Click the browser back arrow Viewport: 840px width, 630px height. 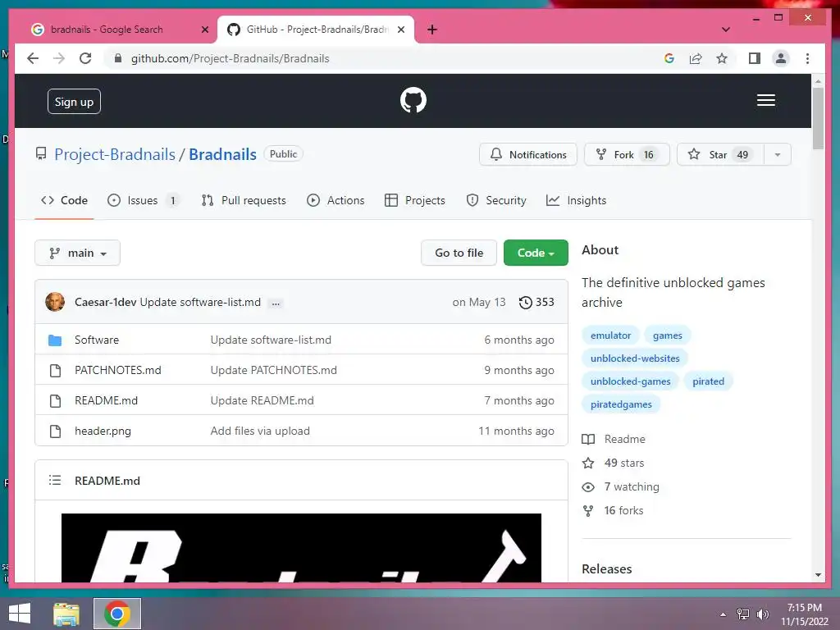point(33,58)
